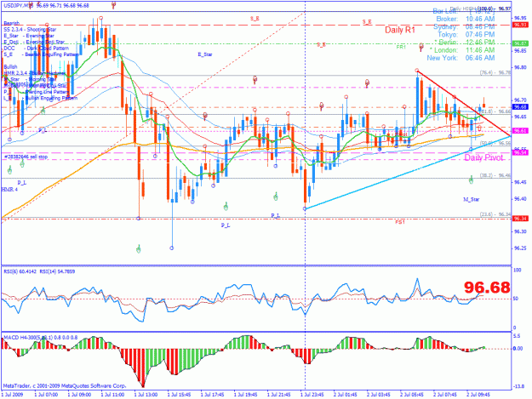
Task: Click the 100 RSI scale label
Action: point(518,271)
